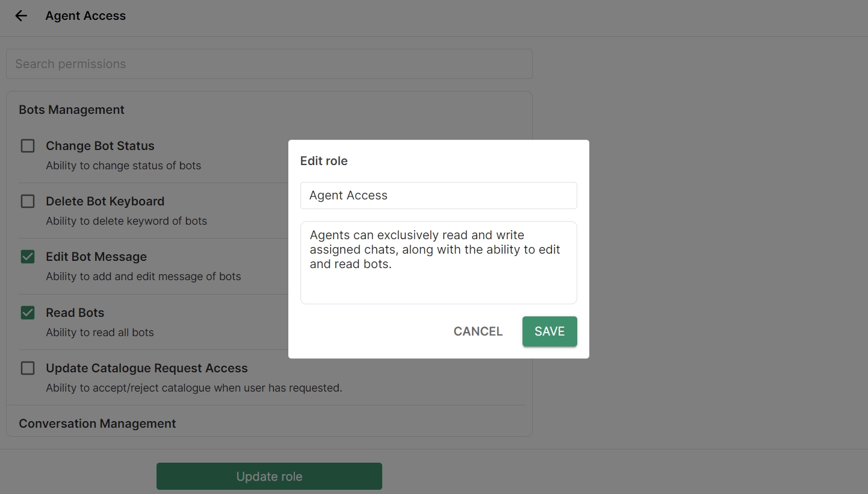Go back using the arrow icon
This screenshot has width=868, height=494.
coord(21,16)
